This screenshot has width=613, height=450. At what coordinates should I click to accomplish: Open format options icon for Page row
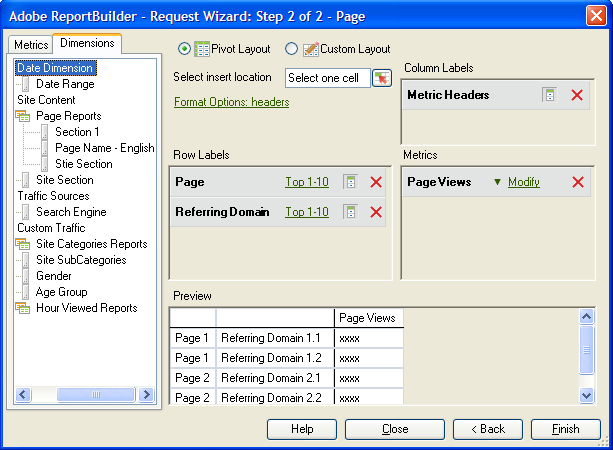coord(351,182)
